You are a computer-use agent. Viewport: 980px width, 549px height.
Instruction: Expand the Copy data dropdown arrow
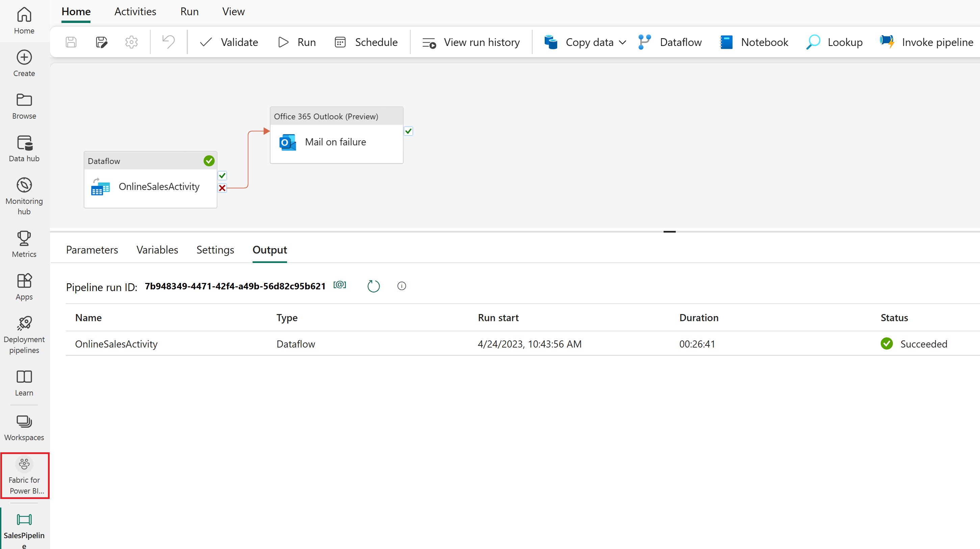[x=620, y=42]
